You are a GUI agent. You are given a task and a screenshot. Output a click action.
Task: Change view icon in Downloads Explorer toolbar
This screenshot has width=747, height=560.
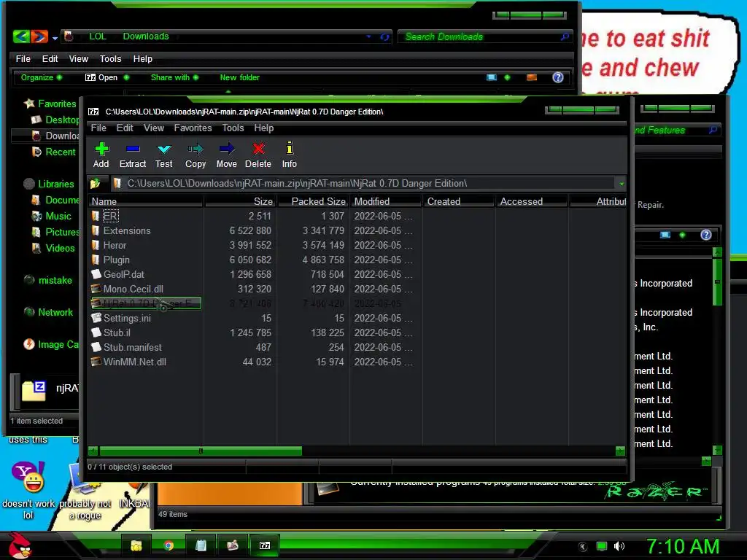[492, 77]
